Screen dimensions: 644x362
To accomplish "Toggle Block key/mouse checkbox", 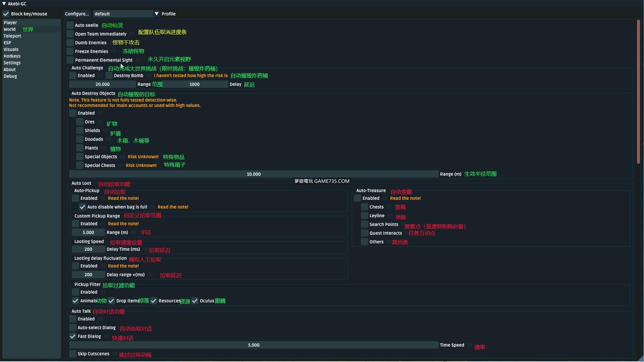I will pyautogui.click(x=6, y=14).
